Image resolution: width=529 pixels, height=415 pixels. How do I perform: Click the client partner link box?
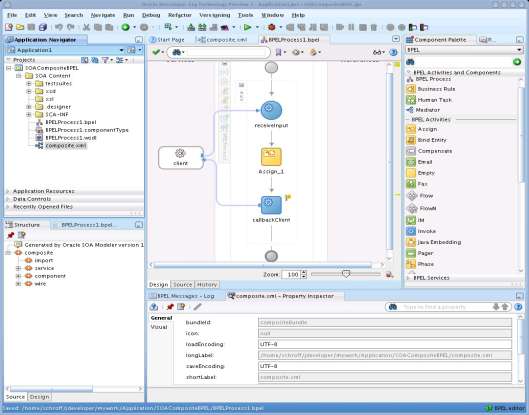click(181, 158)
